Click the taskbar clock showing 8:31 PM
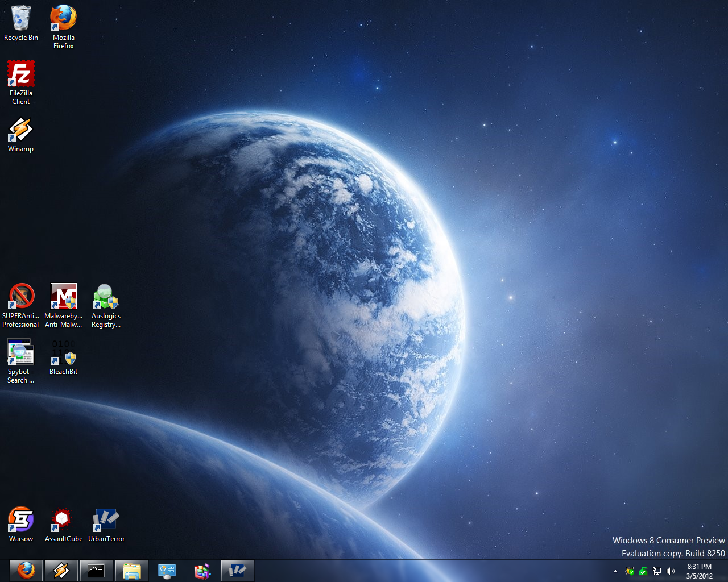 point(699,571)
